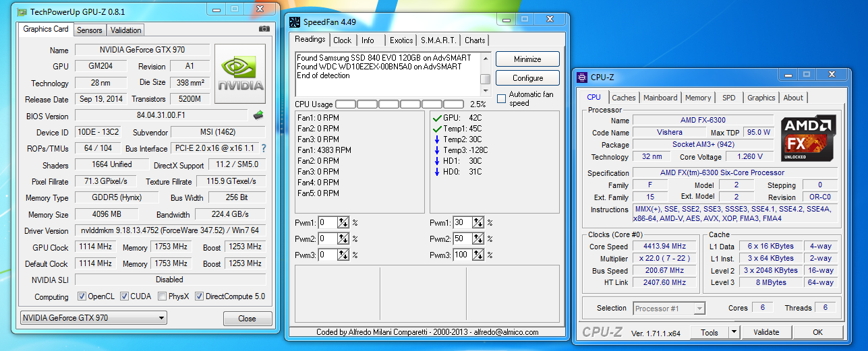Click the green checkmark icon next to GPU temperature

(437, 118)
